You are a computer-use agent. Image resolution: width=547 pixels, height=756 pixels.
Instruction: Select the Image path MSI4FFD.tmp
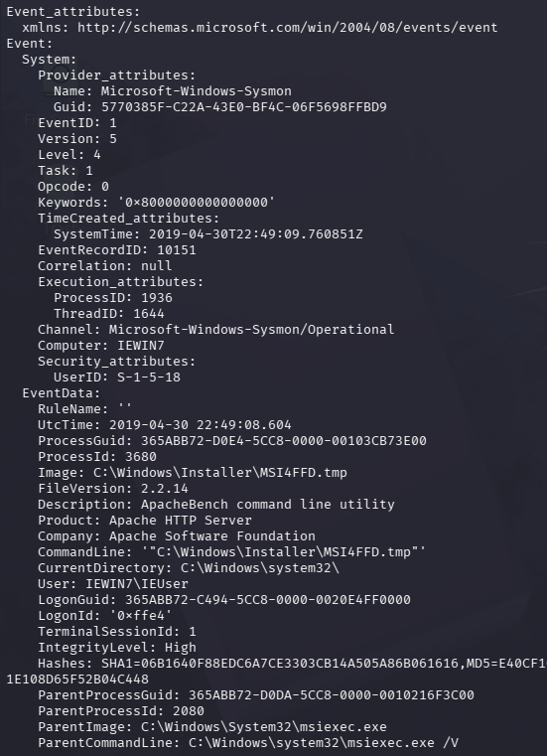click(219, 473)
